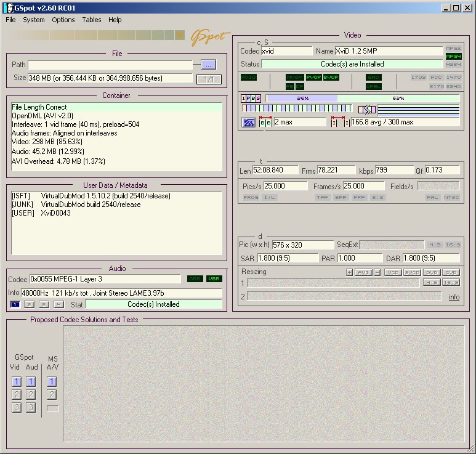Click the blue VGS frame analysis button
This screenshot has width=476, height=454.
(249, 123)
